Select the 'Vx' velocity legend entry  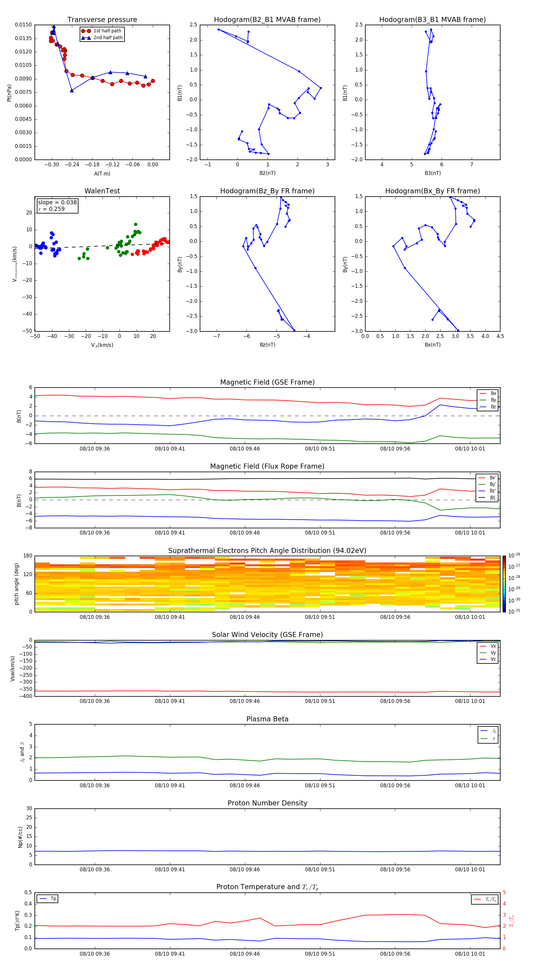pyautogui.click(x=488, y=646)
